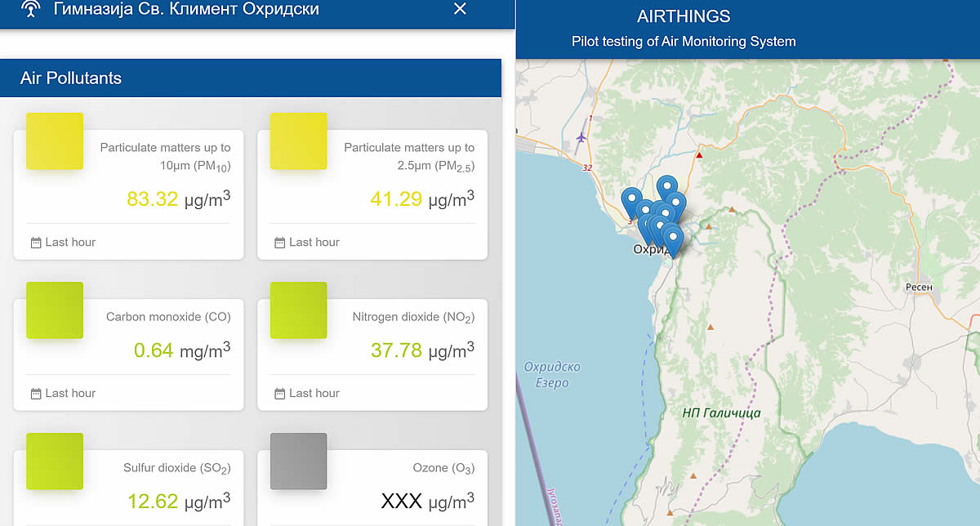Click the gray Ozone color indicator
This screenshot has height=526, width=980.
point(298,461)
